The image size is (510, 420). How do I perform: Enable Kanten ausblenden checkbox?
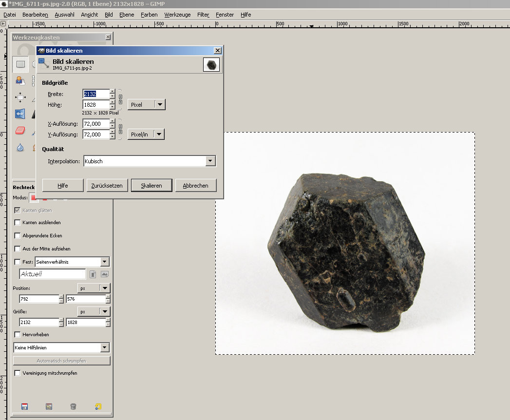point(18,223)
